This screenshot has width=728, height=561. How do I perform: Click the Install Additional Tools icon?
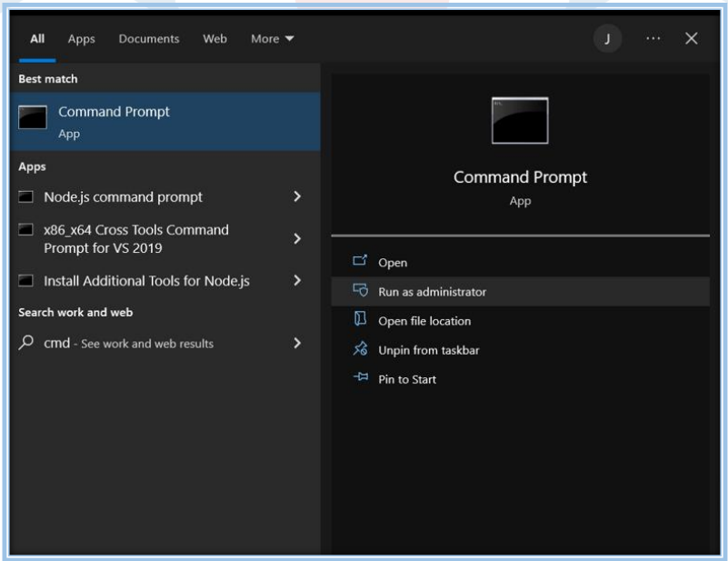(x=26, y=281)
